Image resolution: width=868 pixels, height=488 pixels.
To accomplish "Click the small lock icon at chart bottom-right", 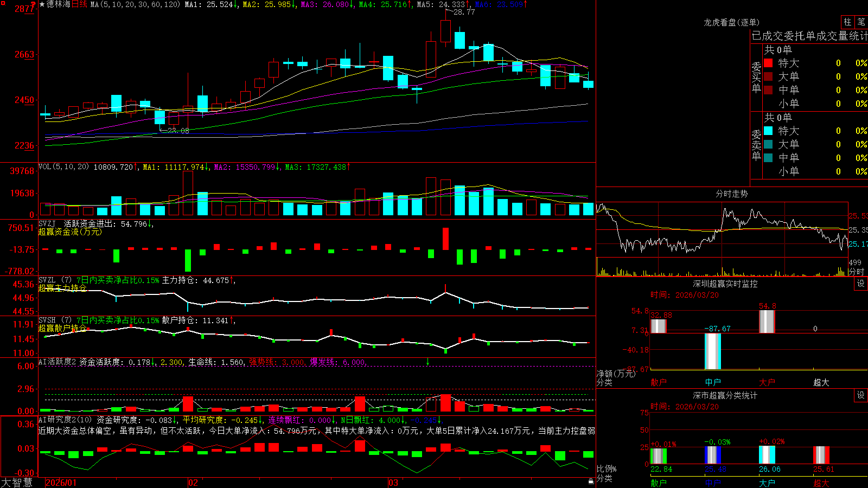I will click(591, 481).
